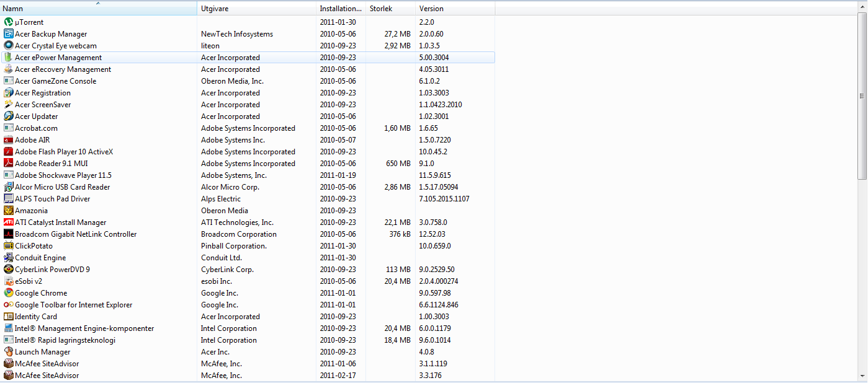Viewport: 868px width, 383px height.
Task: Click the Pinball Corporation. publisher cell
Action: click(234, 246)
